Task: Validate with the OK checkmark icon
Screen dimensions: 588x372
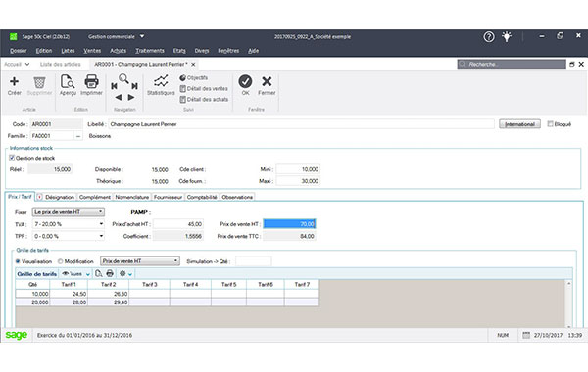Action: [245, 81]
